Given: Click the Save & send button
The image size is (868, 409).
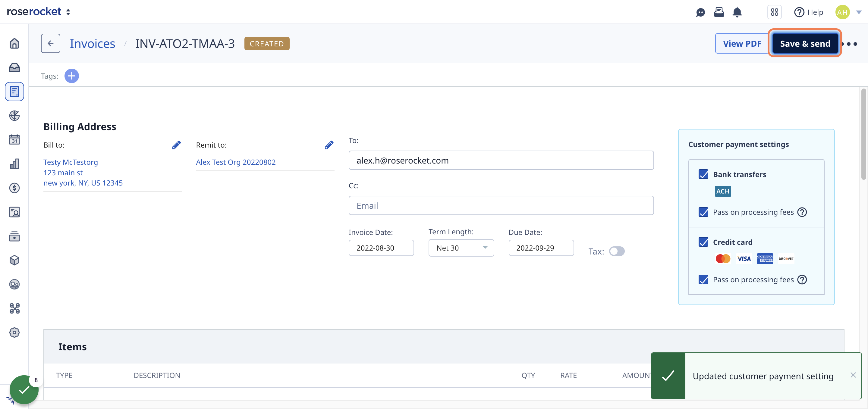Looking at the screenshot, I should coord(805,43).
